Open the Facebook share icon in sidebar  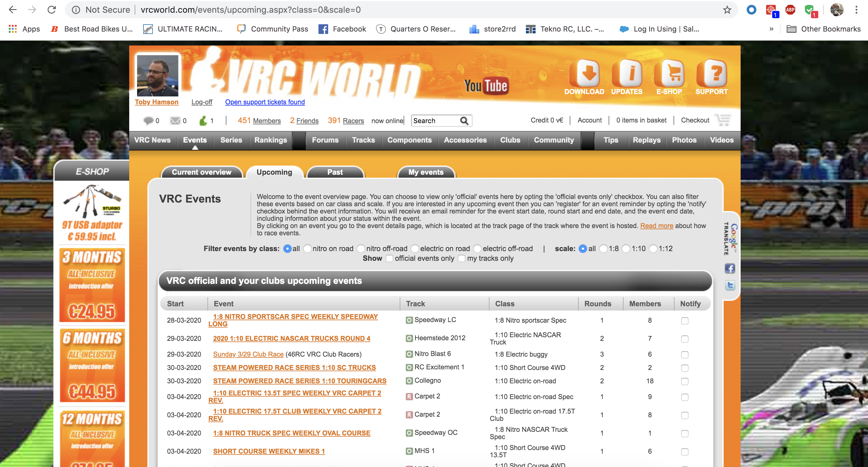pos(730,268)
